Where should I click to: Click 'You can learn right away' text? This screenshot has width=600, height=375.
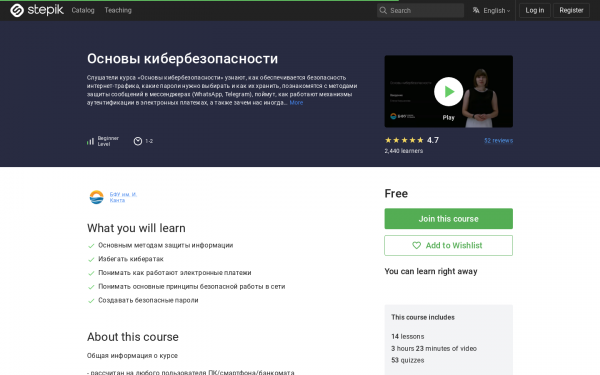431,271
